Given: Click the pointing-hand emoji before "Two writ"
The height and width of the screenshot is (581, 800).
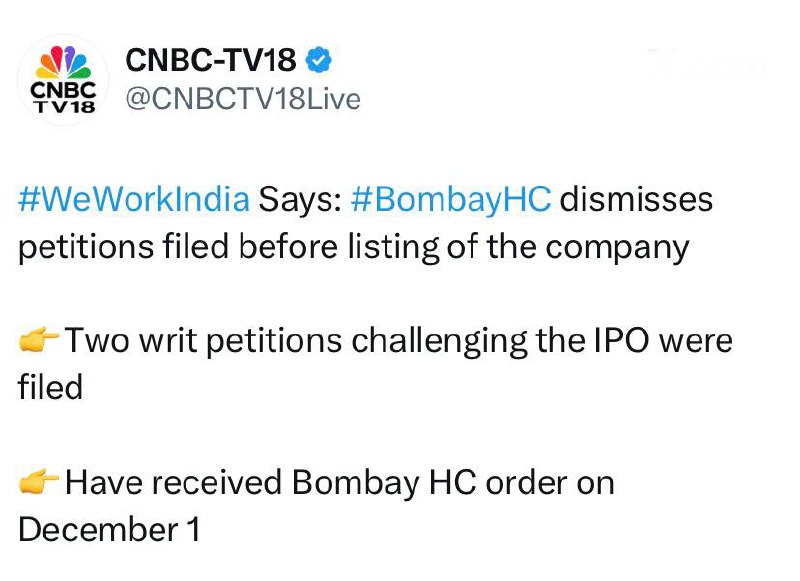Looking at the screenshot, I should click(38, 342).
